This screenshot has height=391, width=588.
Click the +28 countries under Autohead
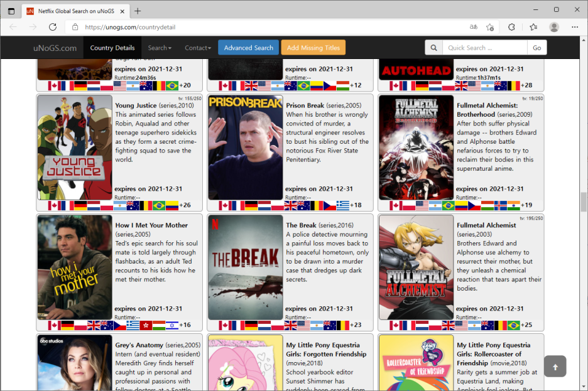(x=526, y=85)
